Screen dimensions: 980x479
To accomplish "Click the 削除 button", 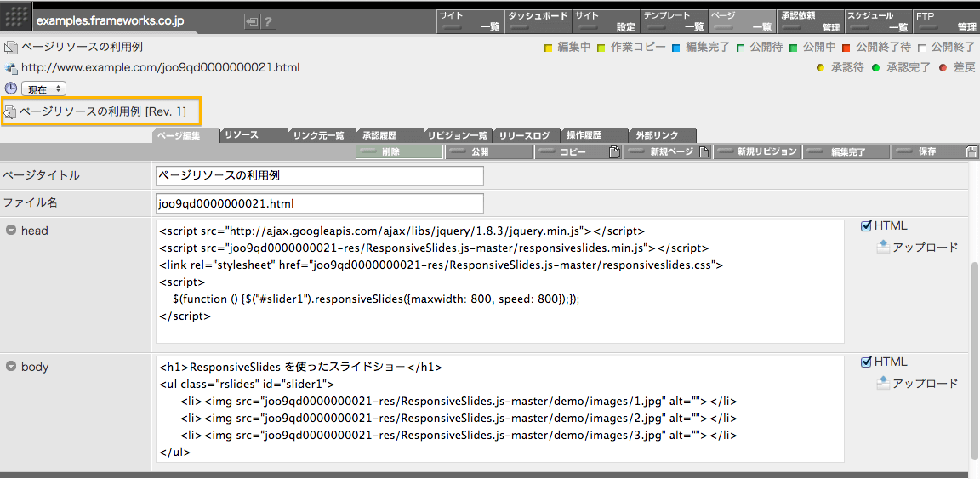I will coord(399,152).
